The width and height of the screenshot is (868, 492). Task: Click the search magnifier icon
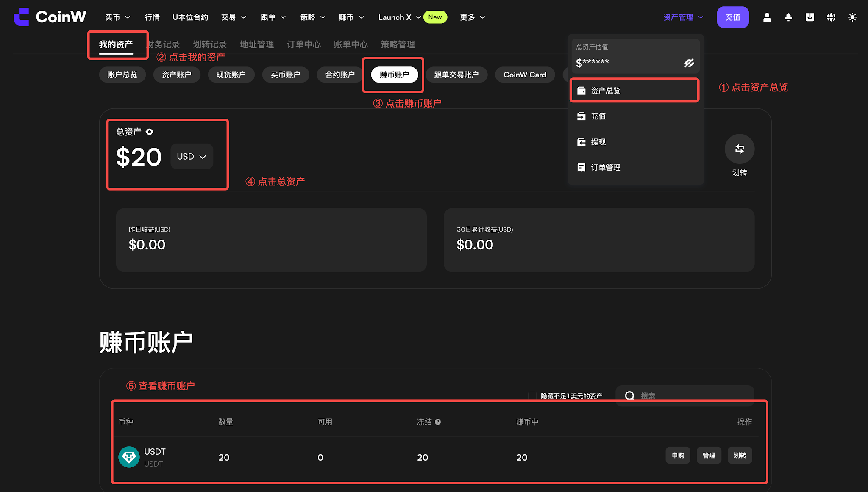click(630, 395)
